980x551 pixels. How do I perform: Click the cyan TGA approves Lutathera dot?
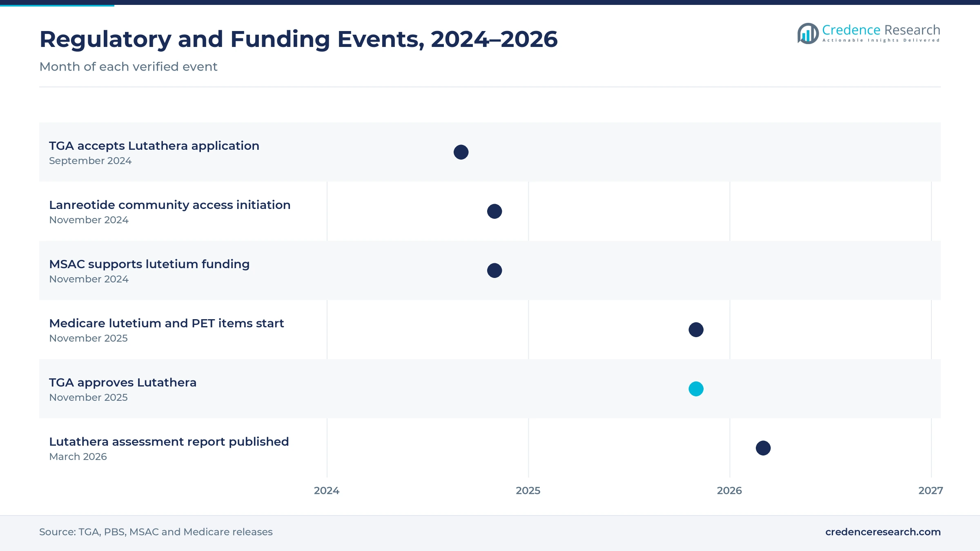tap(696, 389)
